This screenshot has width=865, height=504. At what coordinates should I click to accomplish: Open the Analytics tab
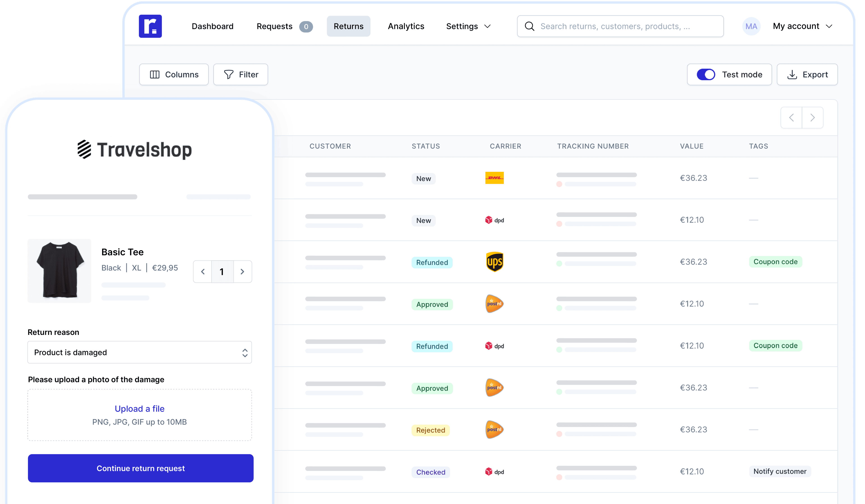(x=406, y=26)
